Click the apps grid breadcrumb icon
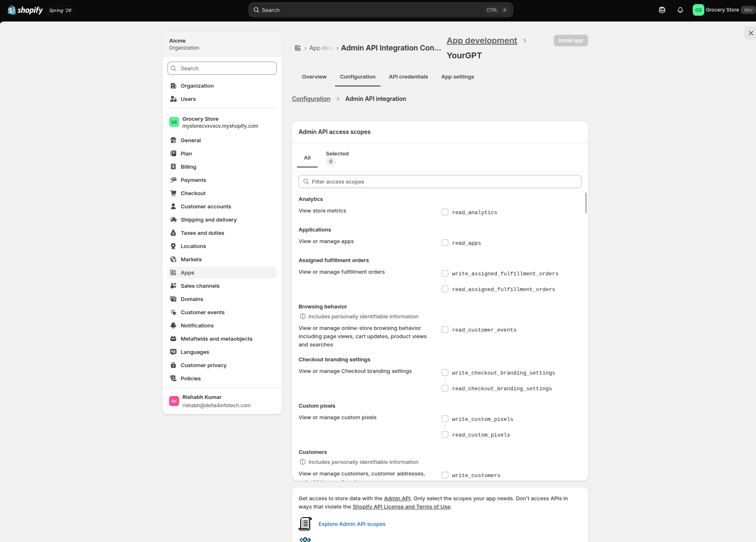 [x=298, y=48]
